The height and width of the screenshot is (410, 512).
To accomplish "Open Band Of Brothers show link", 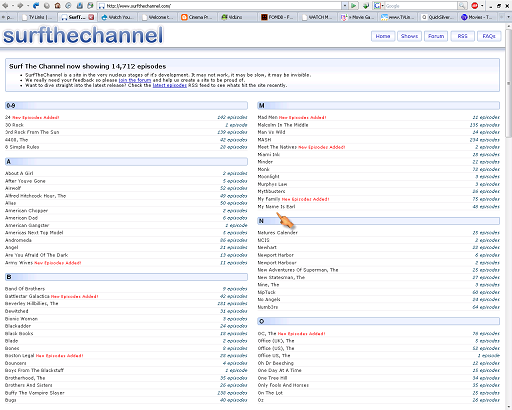I will [x=25, y=289].
